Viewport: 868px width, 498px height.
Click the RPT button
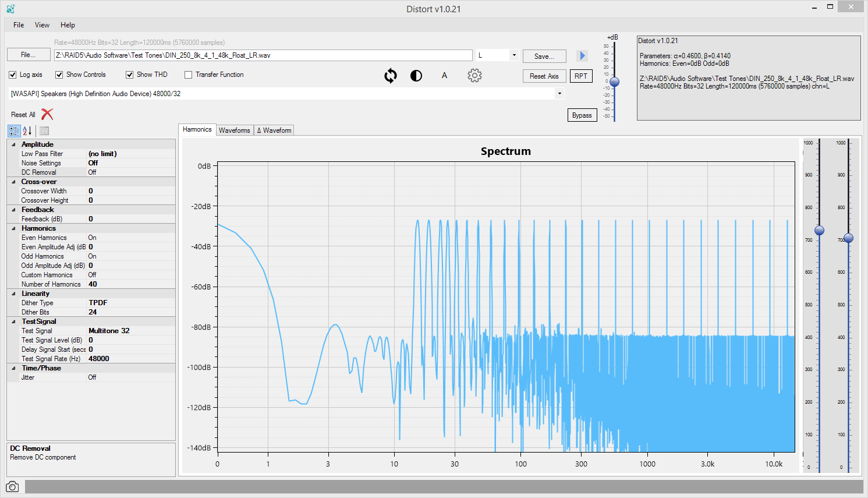[x=581, y=76]
